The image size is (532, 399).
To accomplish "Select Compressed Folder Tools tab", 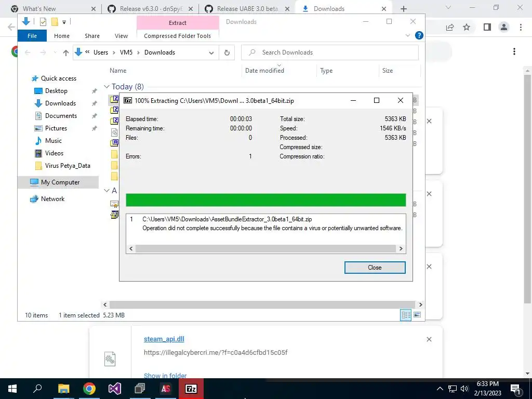I will click(178, 36).
